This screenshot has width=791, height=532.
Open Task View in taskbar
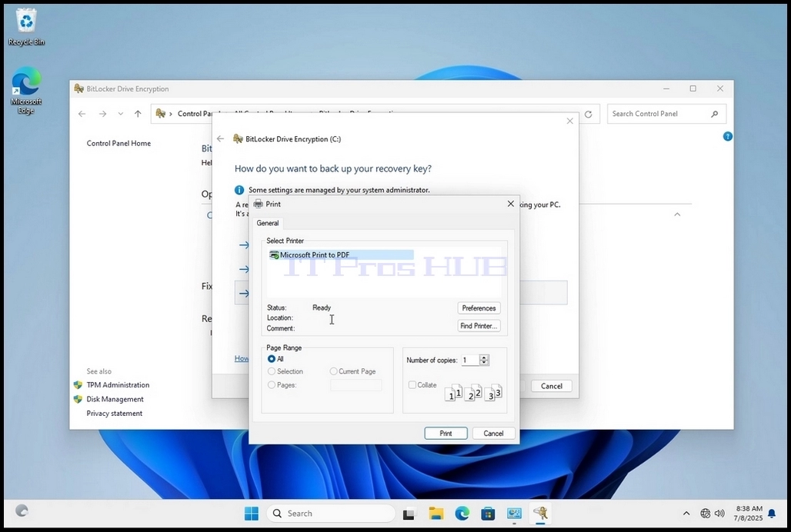[409, 514]
